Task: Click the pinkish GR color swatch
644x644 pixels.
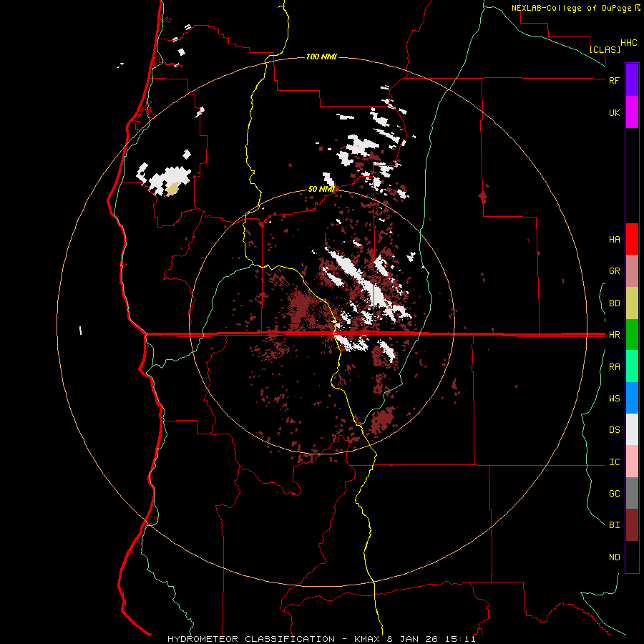Action: tap(632, 271)
